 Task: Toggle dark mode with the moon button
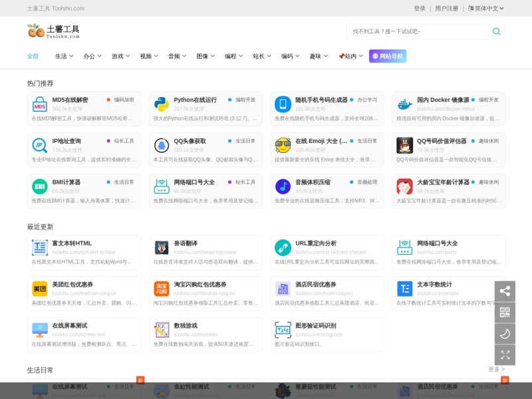pos(505,334)
